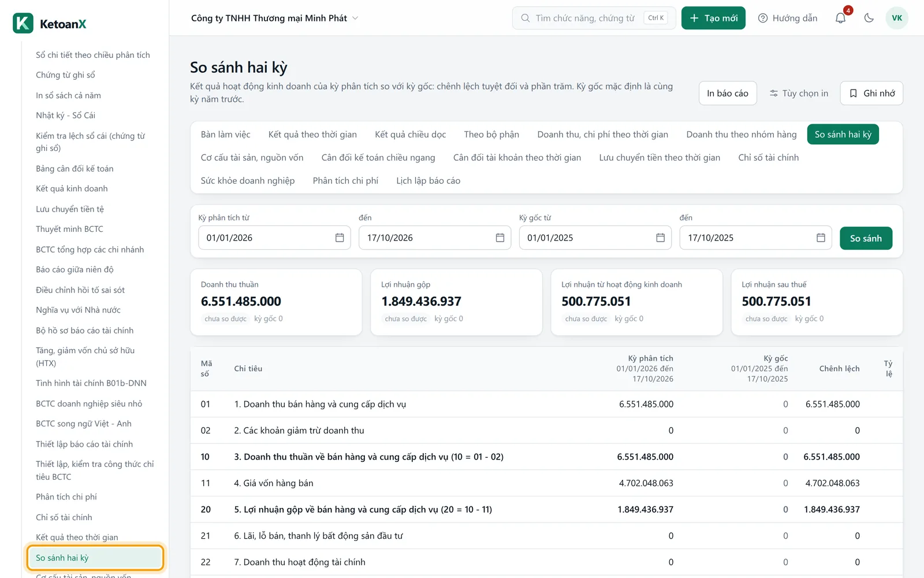Viewport: 924px width, 578px height.
Task: Open Thuyết minh BCTC sidebar item
Action: pos(69,229)
